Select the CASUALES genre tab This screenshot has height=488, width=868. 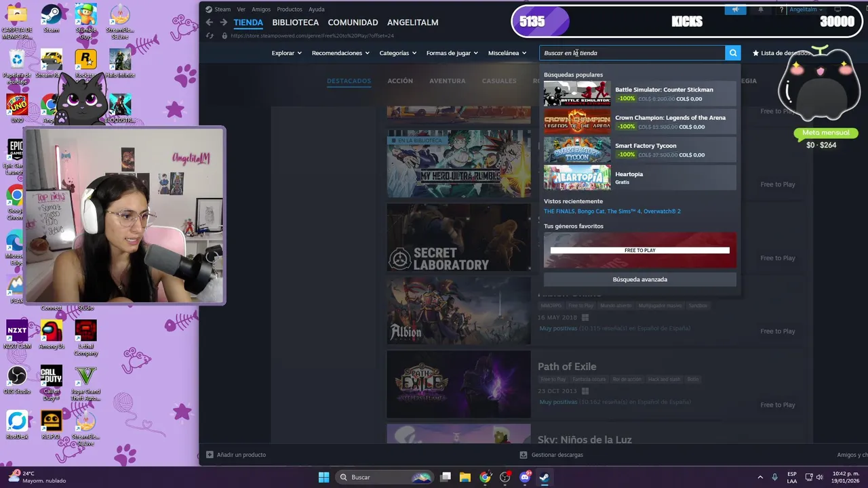(x=499, y=81)
